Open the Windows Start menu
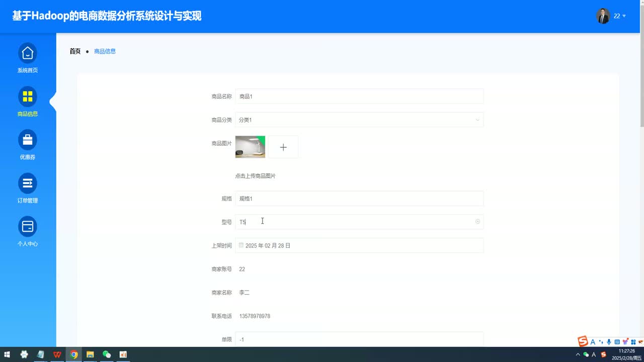This screenshot has width=644, height=362. pos(7,354)
